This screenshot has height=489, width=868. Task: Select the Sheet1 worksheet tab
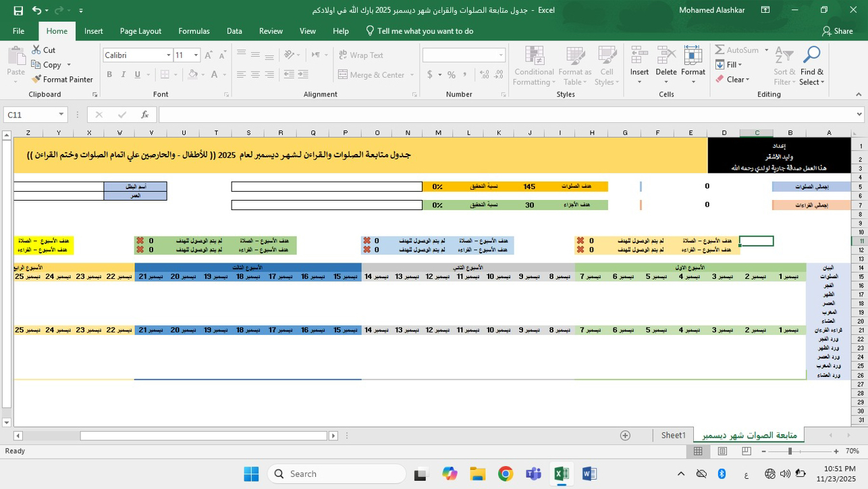tap(673, 436)
